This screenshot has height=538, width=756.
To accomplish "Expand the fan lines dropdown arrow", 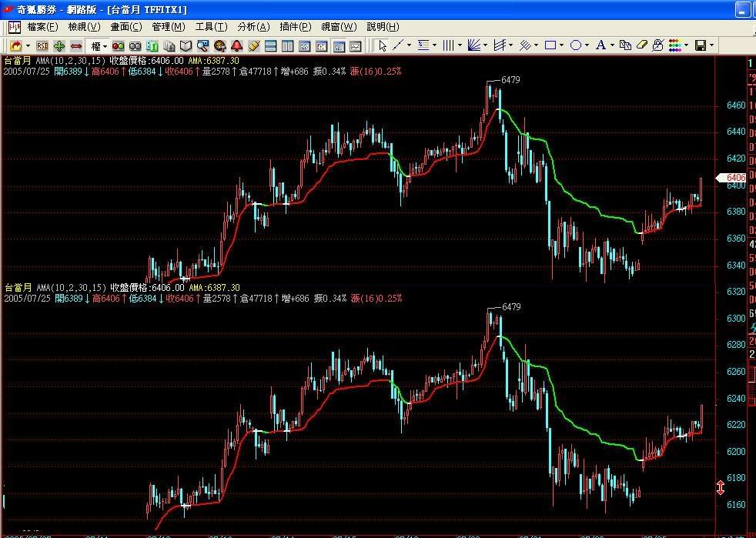I will (485, 45).
